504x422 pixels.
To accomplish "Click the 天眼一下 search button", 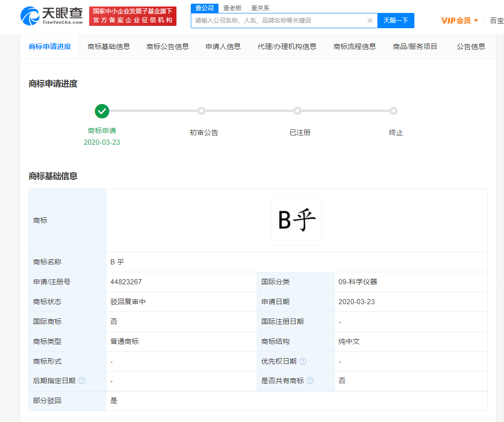I will pyautogui.click(x=396, y=21).
